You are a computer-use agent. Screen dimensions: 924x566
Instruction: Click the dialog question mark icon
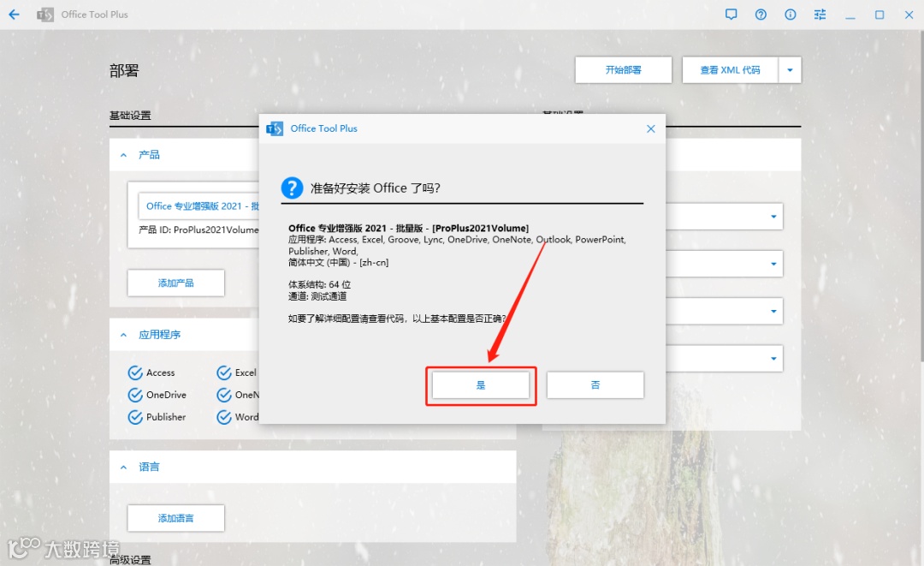click(293, 188)
